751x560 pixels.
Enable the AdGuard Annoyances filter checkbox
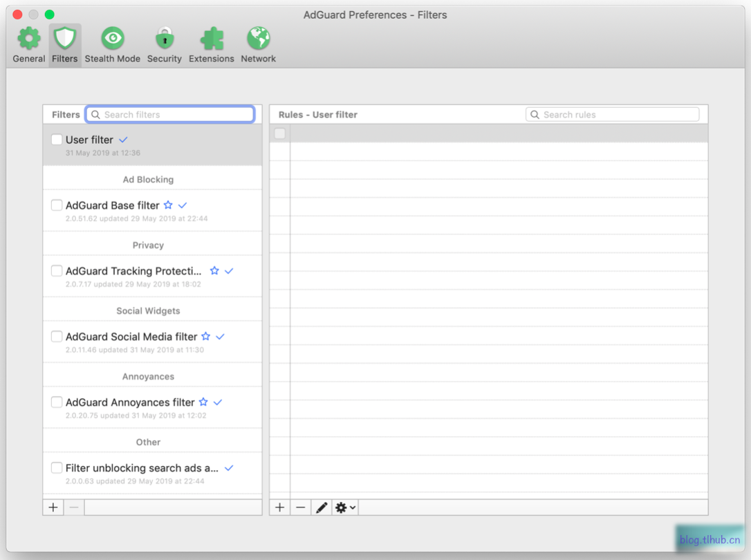click(57, 402)
